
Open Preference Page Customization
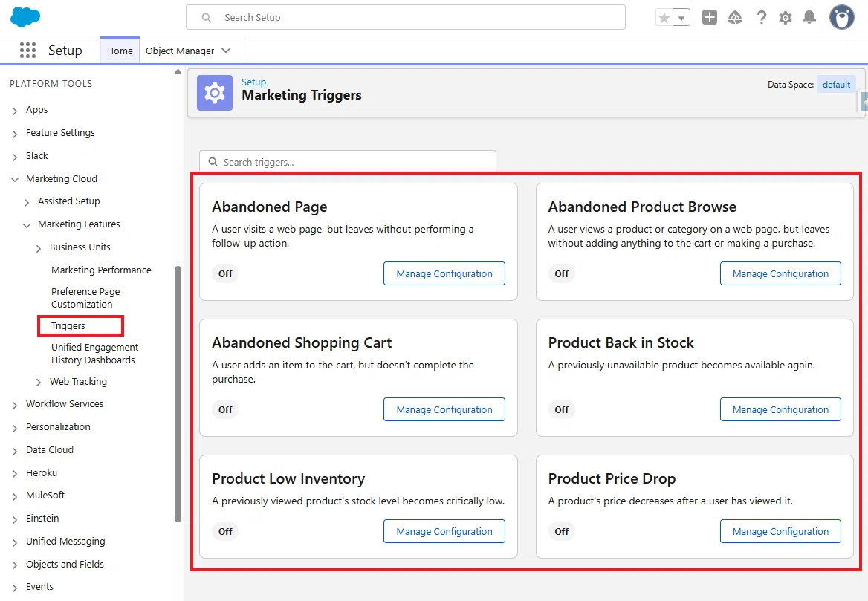(85, 298)
